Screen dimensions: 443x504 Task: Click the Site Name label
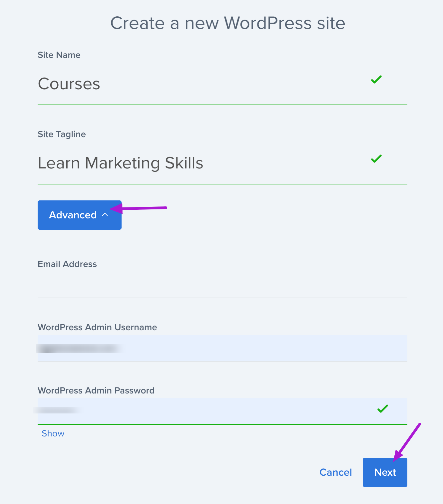(x=59, y=55)
